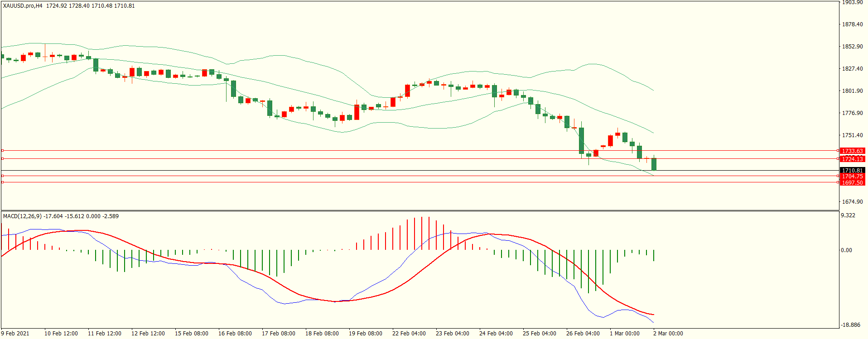Click the red 1724.13 price level tag
This screenshot has height=339, width=868.
[x=852, y=159]
